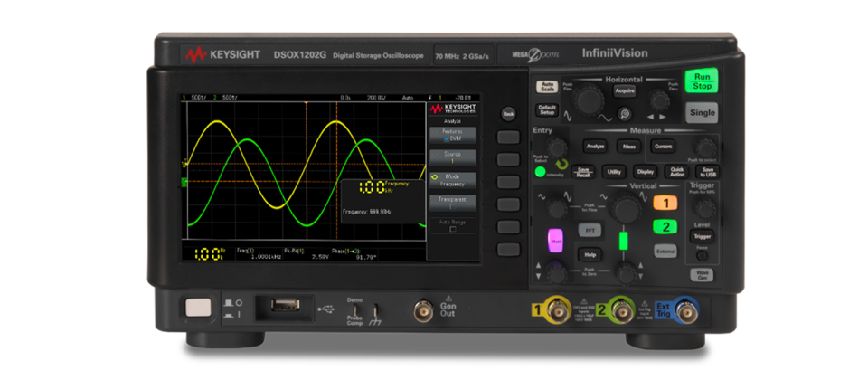Click the large Horizontal scale knob

coord(589,100)
